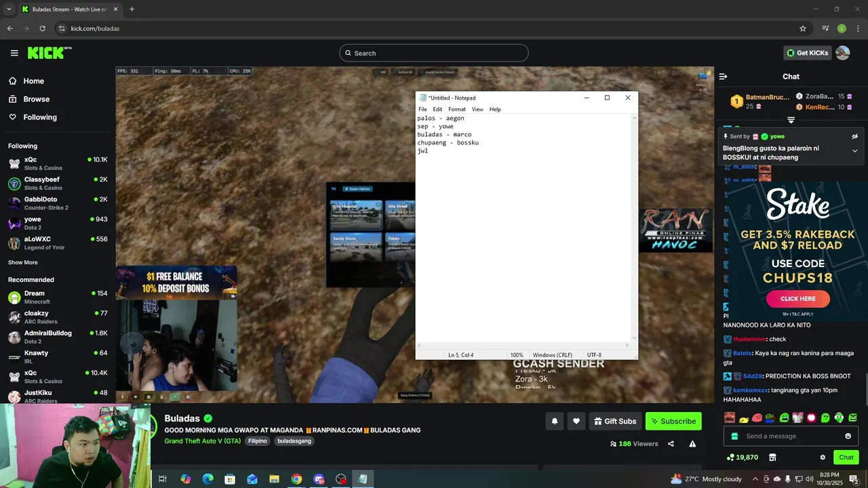Image resolution: width=868 pixels, height=488 pixels.
Task: Send message with green Chat button
Action: 846,457
